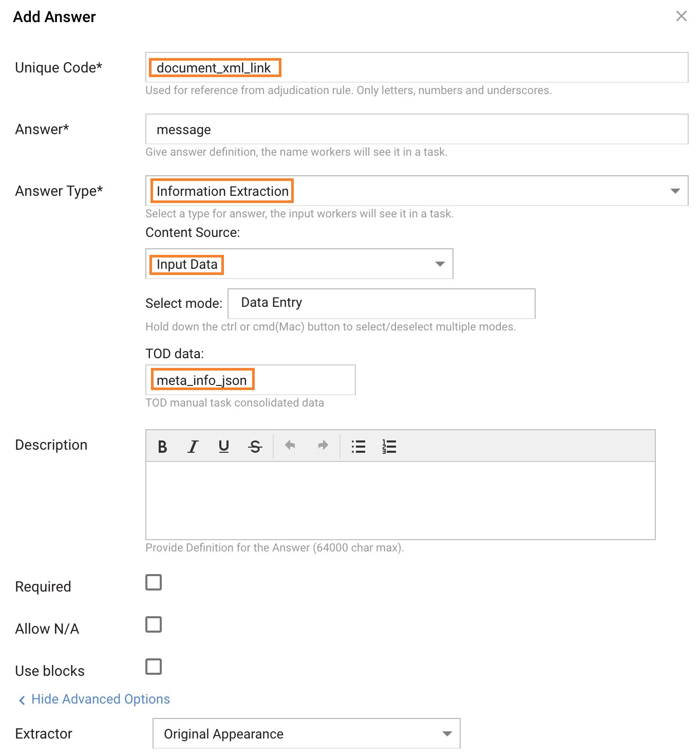Expand the Content Source dropdown
Screen dimensions: 700x756
point(299,264)
